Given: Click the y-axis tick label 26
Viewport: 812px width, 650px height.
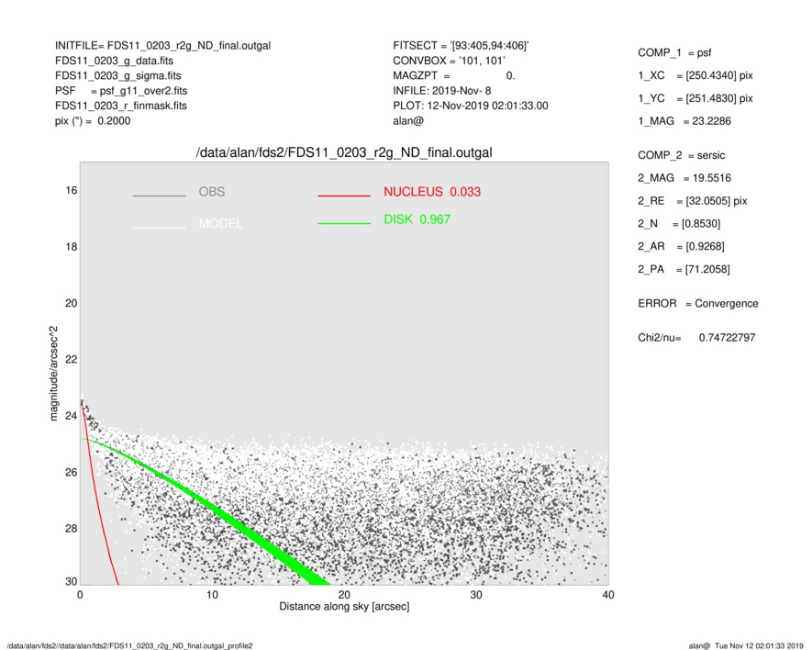Looking at the screenshot, I should coord(71,472).
